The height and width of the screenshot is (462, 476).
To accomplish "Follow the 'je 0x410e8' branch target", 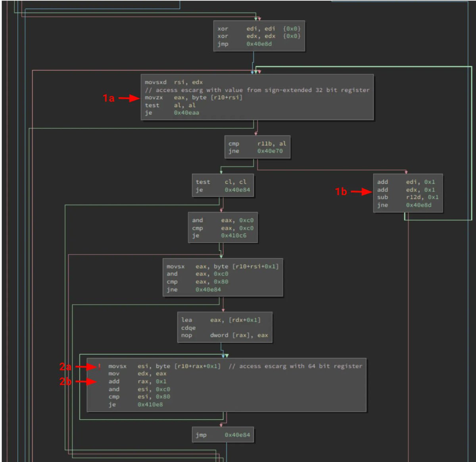I will pyautogui.click(x=136, y=405).
